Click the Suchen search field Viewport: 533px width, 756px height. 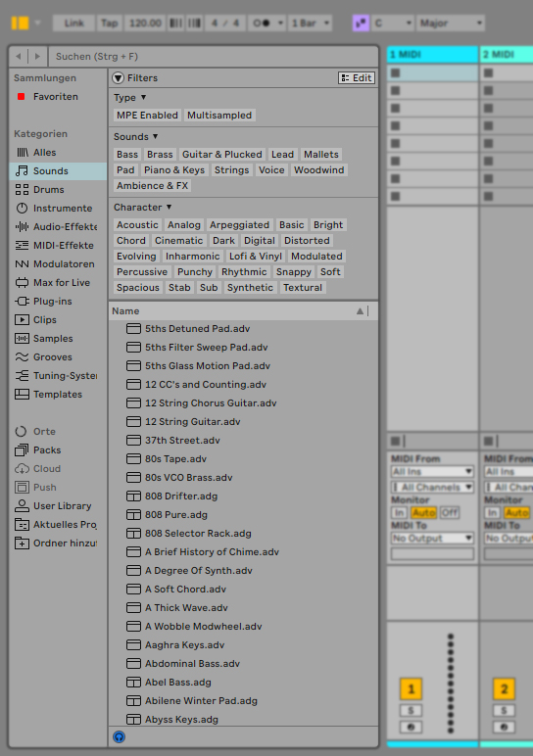coord(214,57)
